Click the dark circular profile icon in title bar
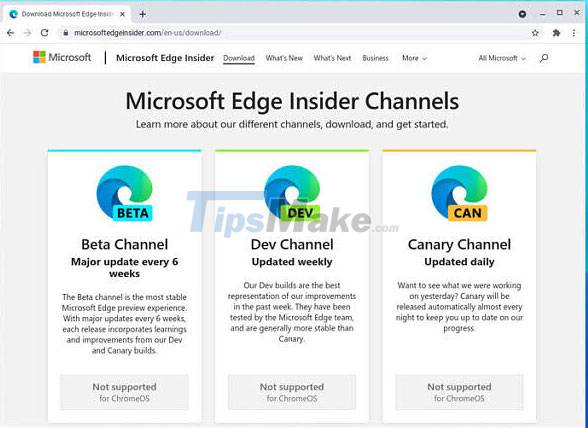588x428 pixels. pyautogui.click(x=522, y=14)
